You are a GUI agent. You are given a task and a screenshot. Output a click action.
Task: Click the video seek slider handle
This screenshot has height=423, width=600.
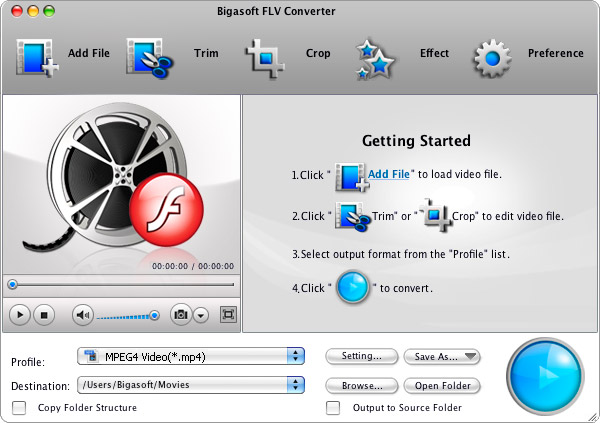[x=13, y=284]
